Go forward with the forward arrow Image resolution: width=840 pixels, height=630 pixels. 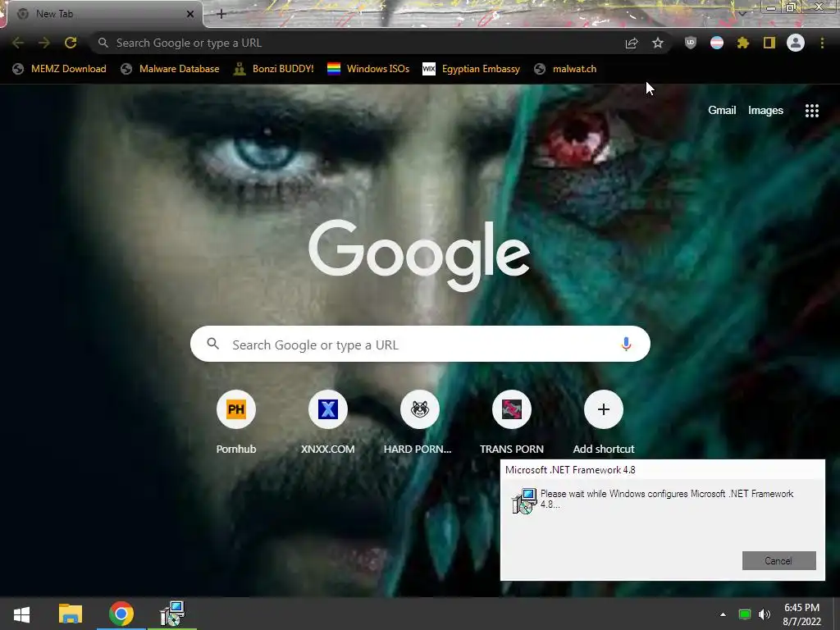click(44, 43)
